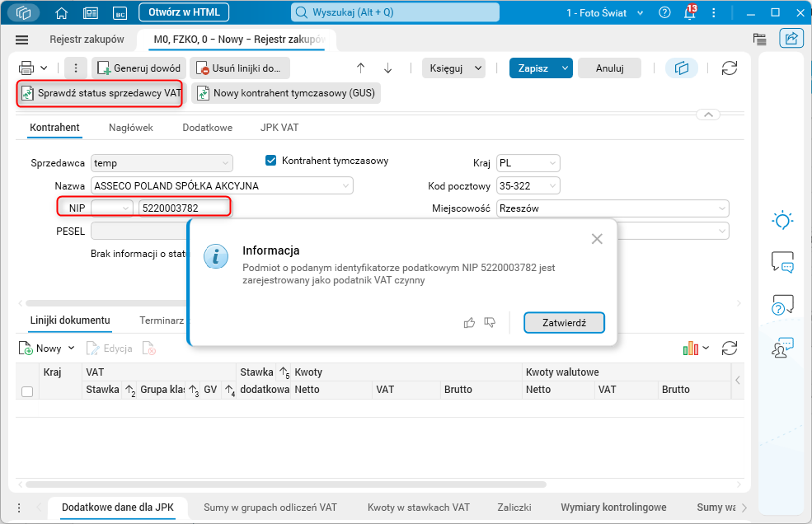Open help conversation icon in sidebar

click(x=782, y=305)
